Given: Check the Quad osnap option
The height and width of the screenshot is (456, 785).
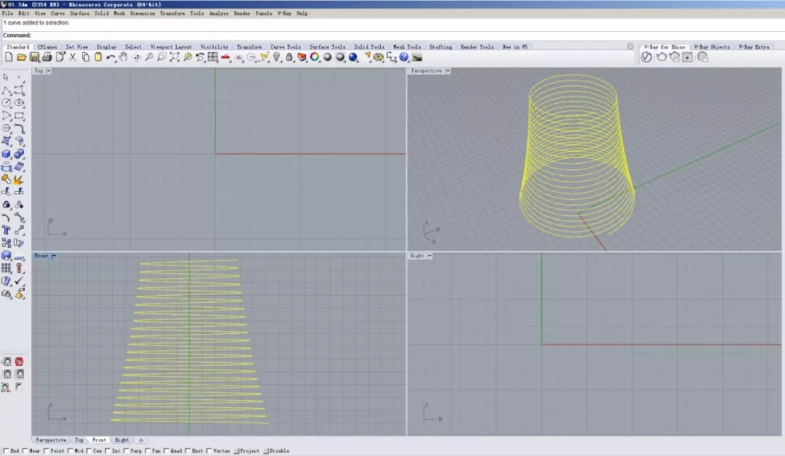Looking at the screenshot, I should pyautogui.click(x=167, y=451).
